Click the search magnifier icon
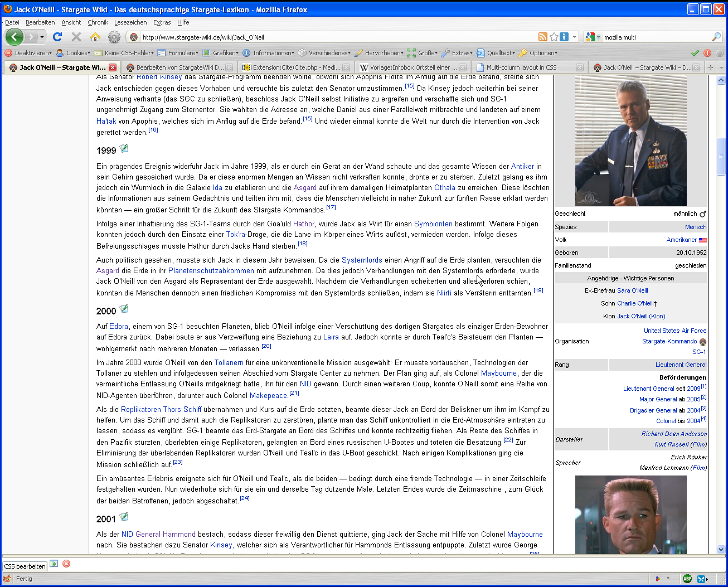Viewport: 728px width, 587px height. 716,37
